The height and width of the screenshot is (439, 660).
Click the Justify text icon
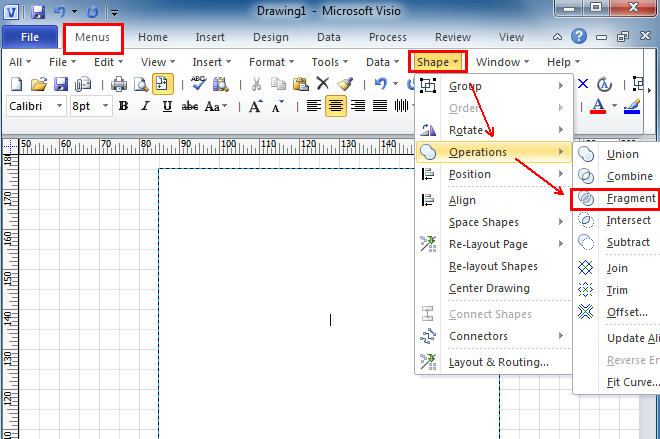coord(380,106)
